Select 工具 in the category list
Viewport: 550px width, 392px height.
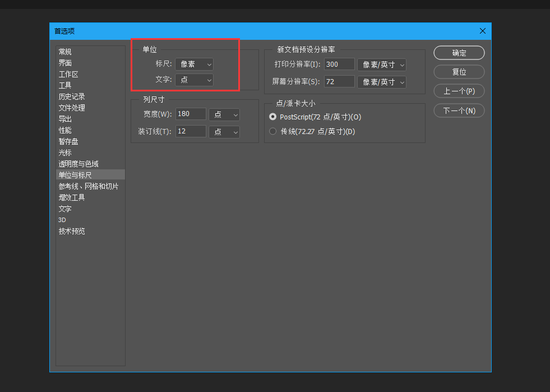pyautogui.click(x=65, y=86)
